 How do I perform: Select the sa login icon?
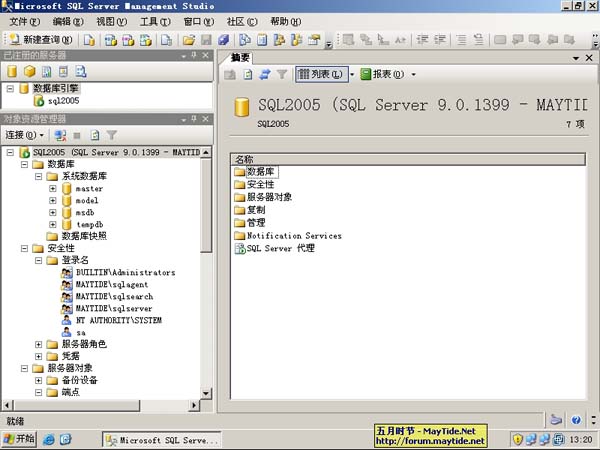tap(66, 332)
